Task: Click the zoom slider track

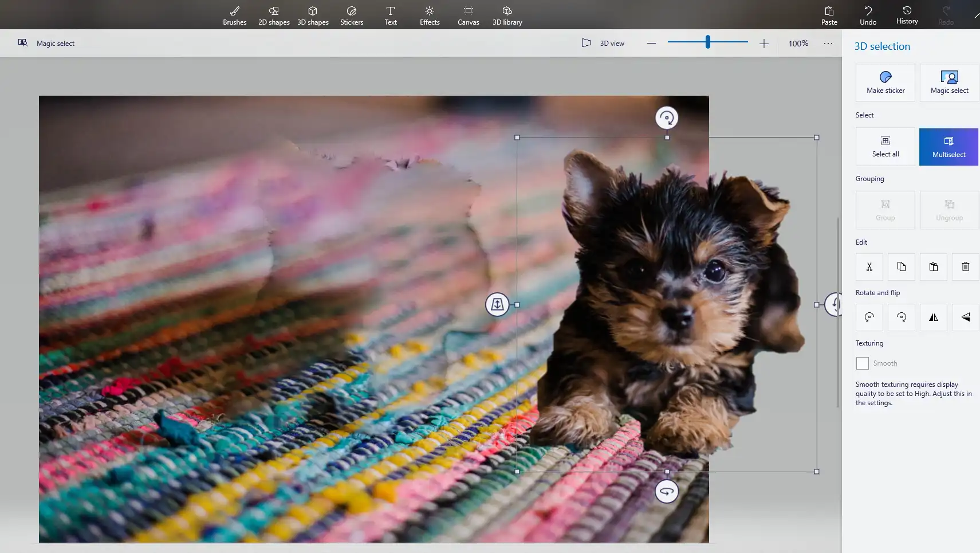Action: 727,42
